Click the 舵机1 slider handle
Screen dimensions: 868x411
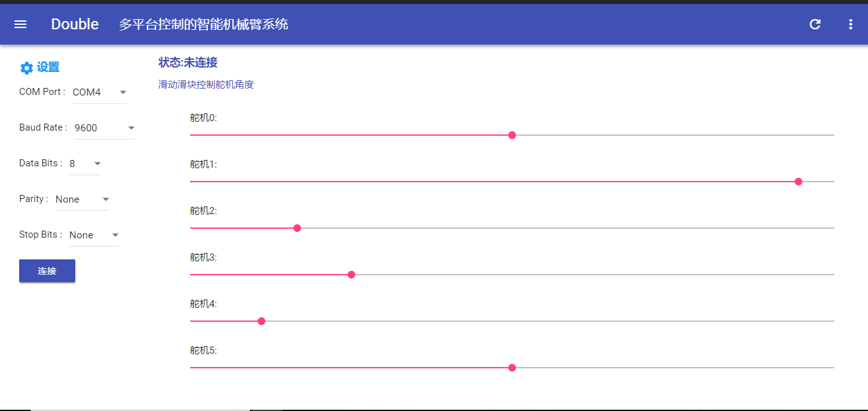pyautogui.click(x=798, y=182)
